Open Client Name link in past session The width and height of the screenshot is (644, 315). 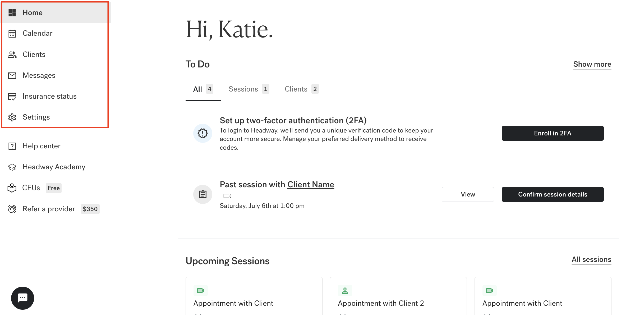311,185
